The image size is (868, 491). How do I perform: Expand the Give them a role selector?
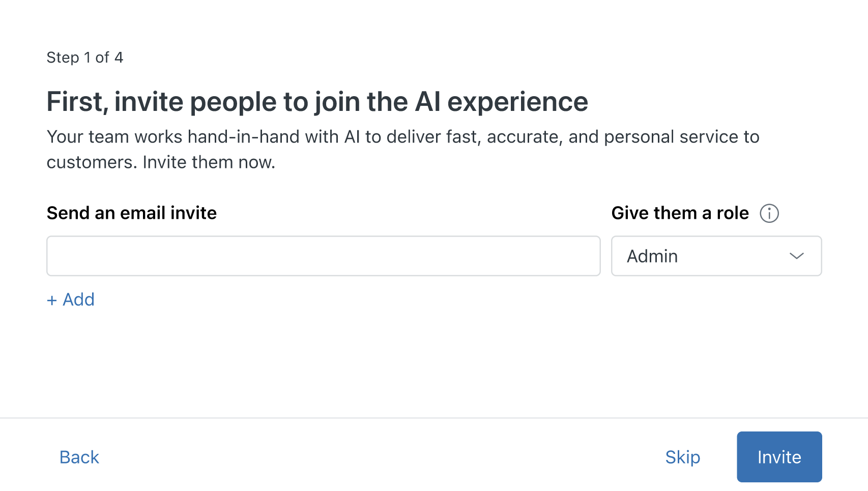click(x=716, y=256)
